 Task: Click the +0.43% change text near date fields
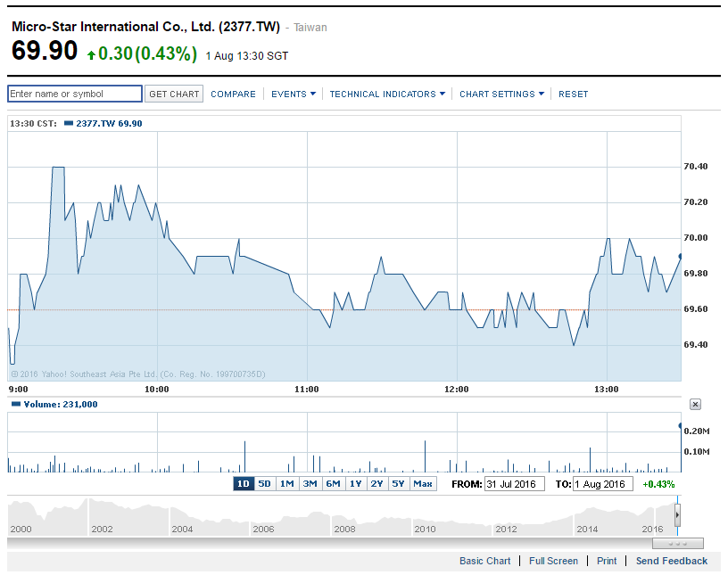click(658, 484)
